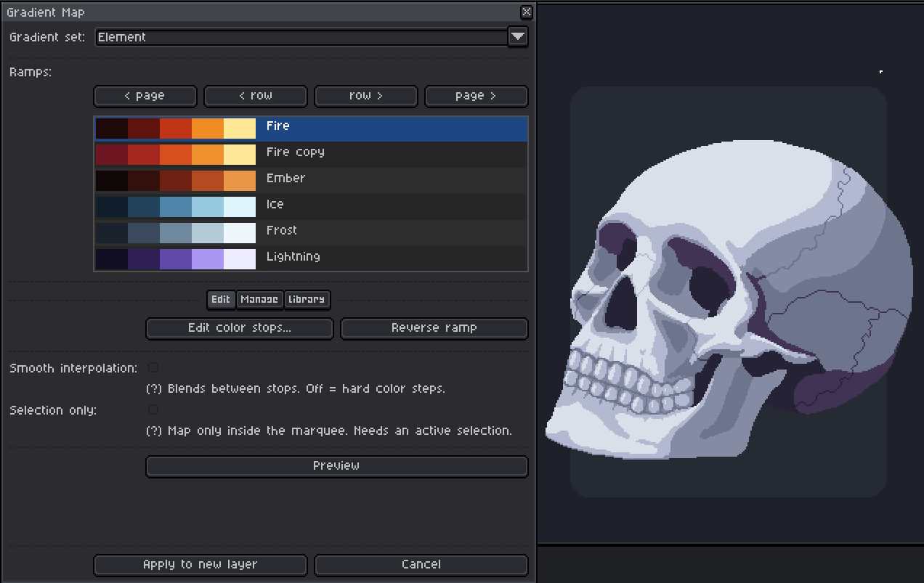Select the Fire copy ramp
Screen dimensions: 924x583
(x=311, y=153)
